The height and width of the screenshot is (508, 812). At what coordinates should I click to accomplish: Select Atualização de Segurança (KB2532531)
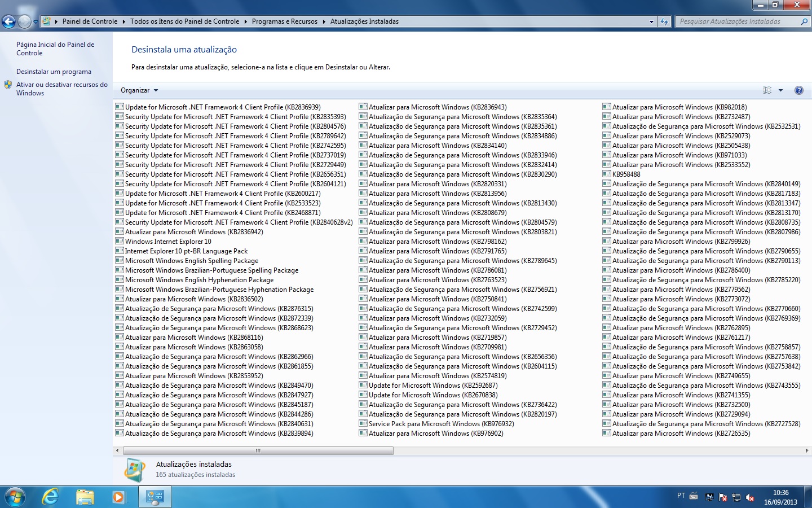pyautogui.click(x=701, y=126)
